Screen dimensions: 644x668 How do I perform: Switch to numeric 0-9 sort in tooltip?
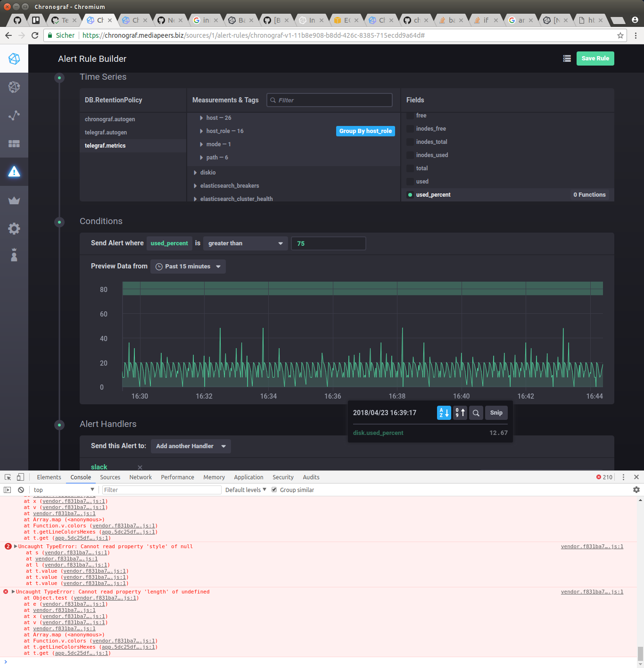click(x=460, y=412)
